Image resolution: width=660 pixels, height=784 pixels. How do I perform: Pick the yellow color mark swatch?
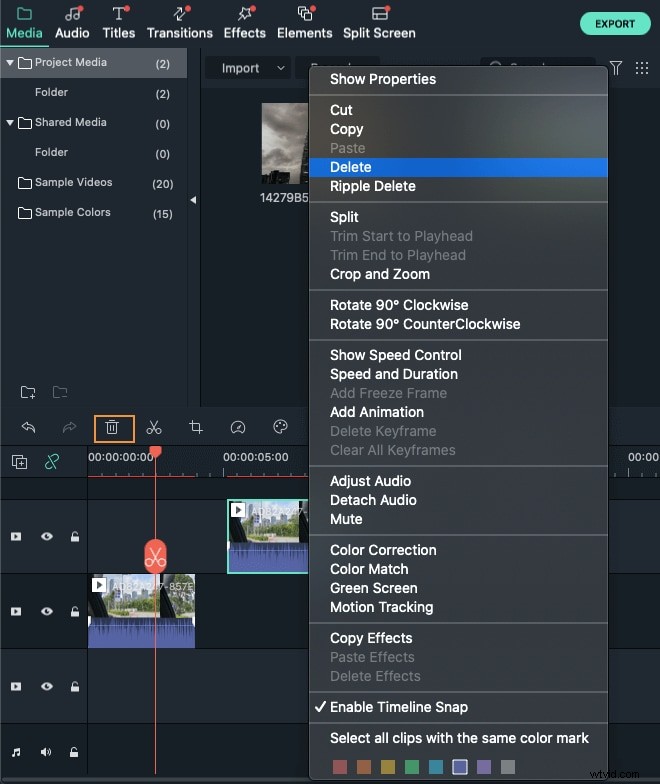(388, 766)
